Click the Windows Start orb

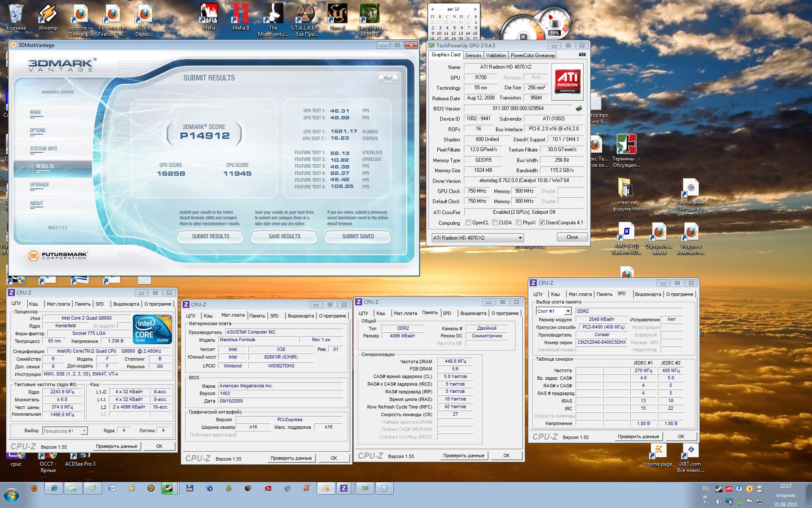(11, 494)
